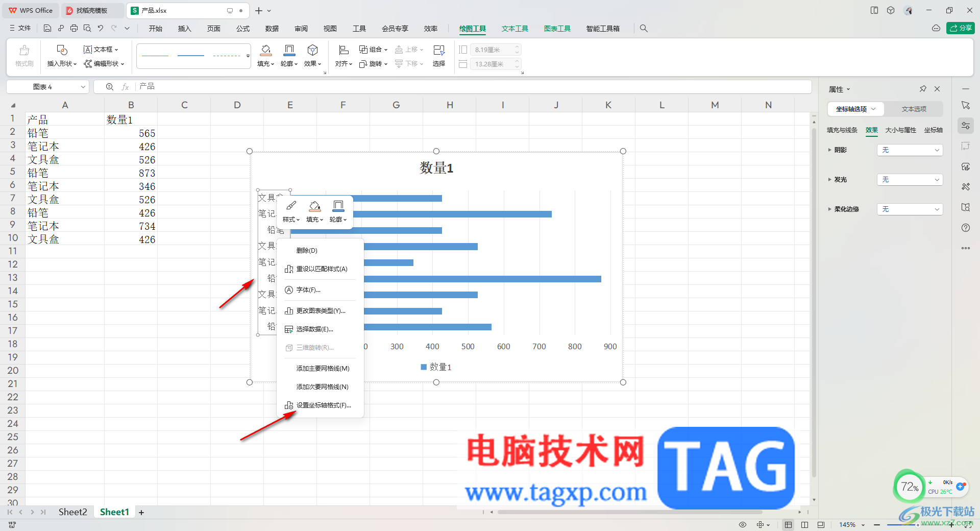Click the Edit Shape (编辑形状) tool

104,64
